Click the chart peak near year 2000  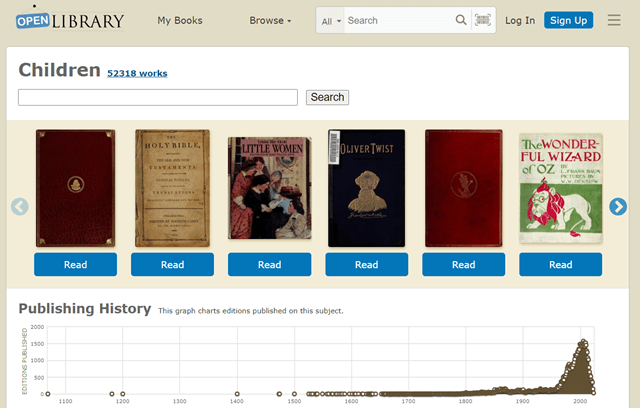[584, 342]
